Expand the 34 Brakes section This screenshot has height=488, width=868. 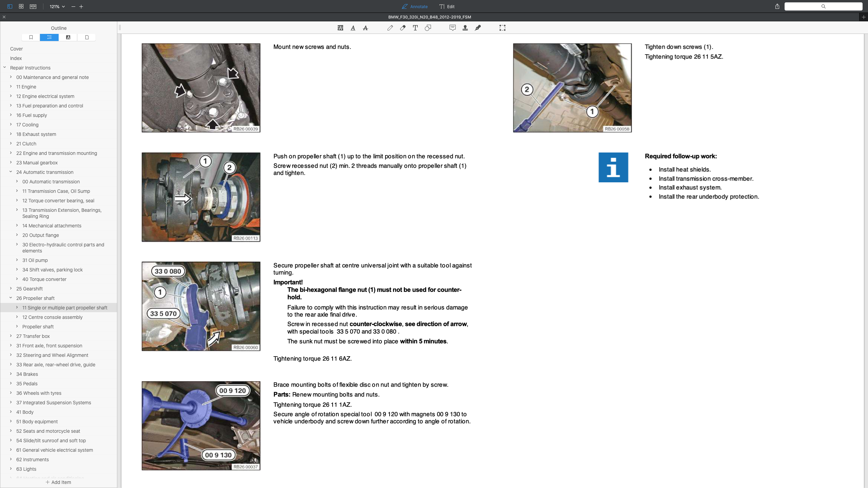11,374
